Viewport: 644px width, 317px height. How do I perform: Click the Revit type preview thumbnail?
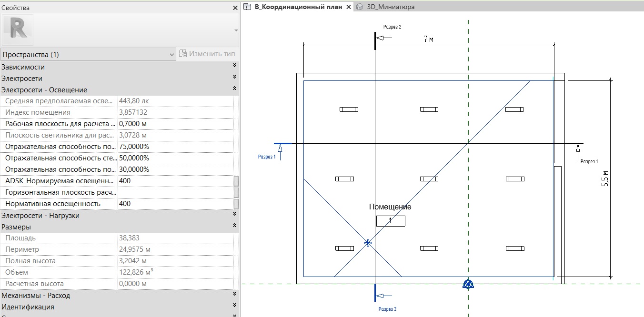(18, 30)
